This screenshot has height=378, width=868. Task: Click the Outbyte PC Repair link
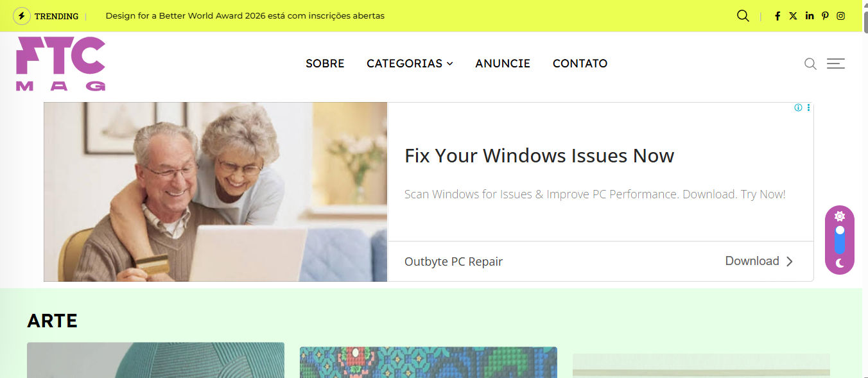453,262
